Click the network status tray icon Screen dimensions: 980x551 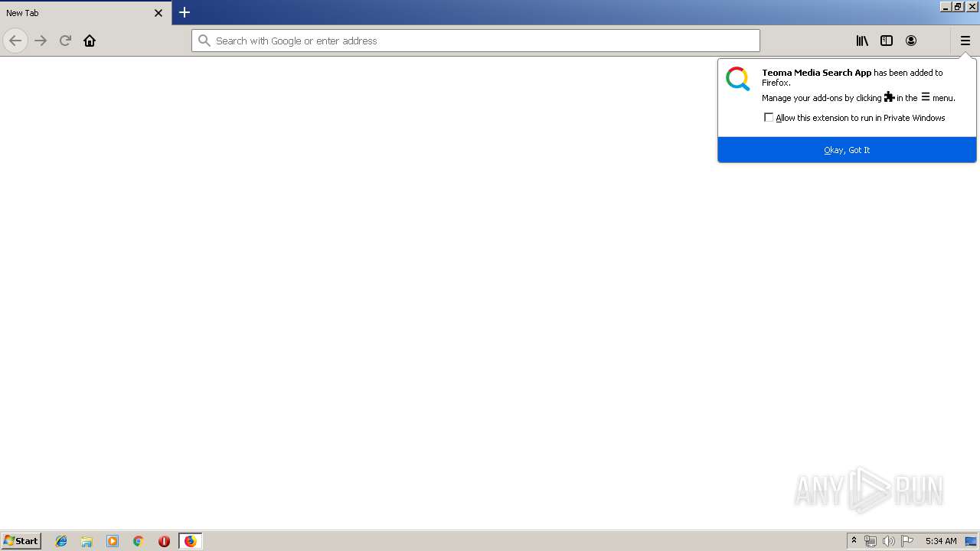(x=871, y=541)
